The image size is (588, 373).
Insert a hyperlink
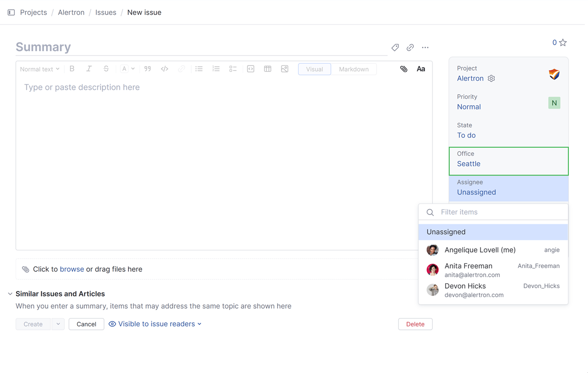[x=181, y=69]
